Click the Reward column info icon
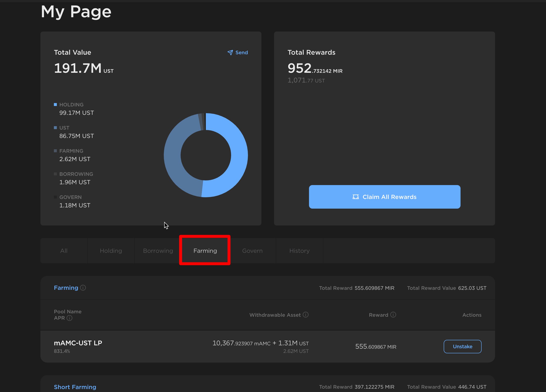546x392 pixels. [393, 315]
